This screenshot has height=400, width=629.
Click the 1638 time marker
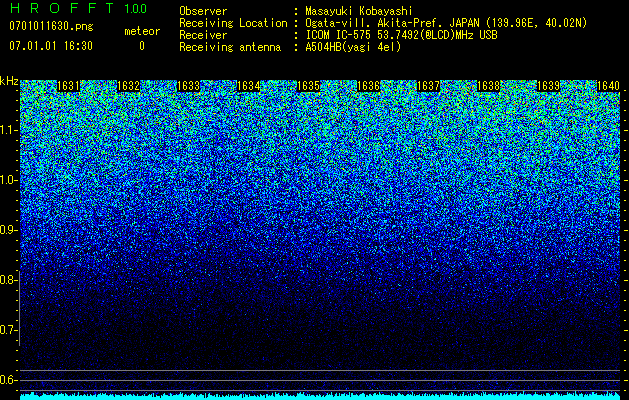pyautogui.click(x=489, y=86)
